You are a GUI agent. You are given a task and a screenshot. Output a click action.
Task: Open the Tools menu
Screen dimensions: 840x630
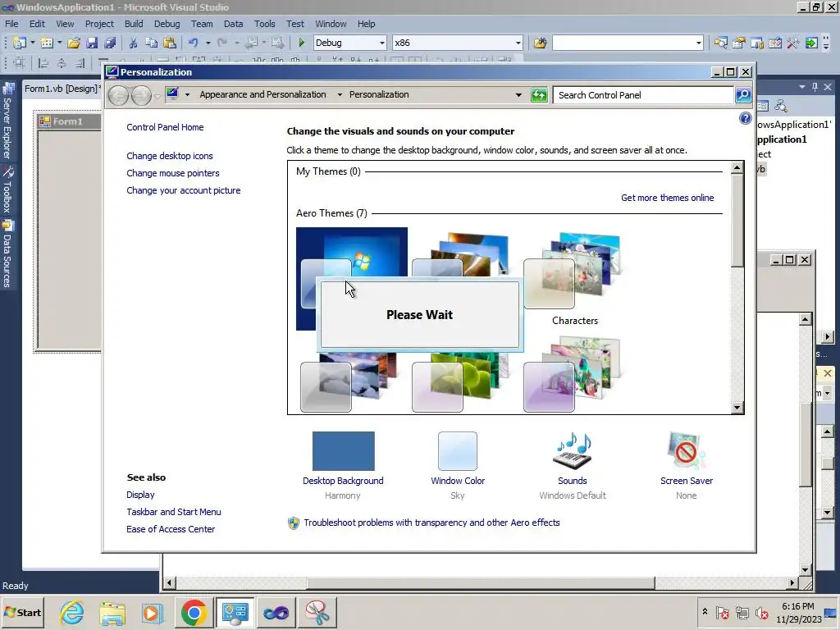265,24
